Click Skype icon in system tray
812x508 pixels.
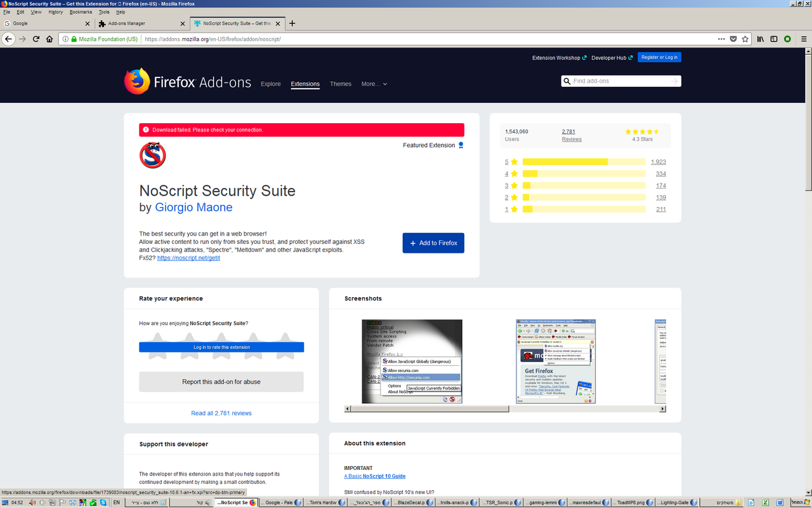103,502
